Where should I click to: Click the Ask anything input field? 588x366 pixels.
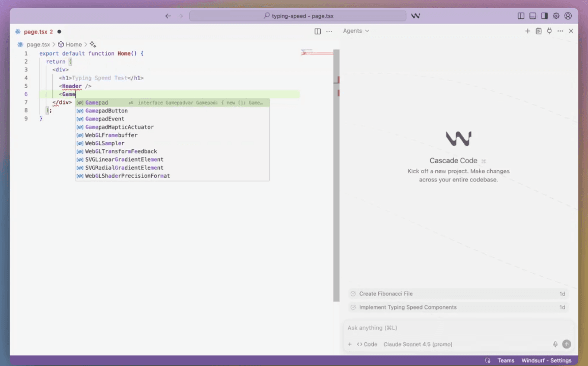[x=433, y=328]
